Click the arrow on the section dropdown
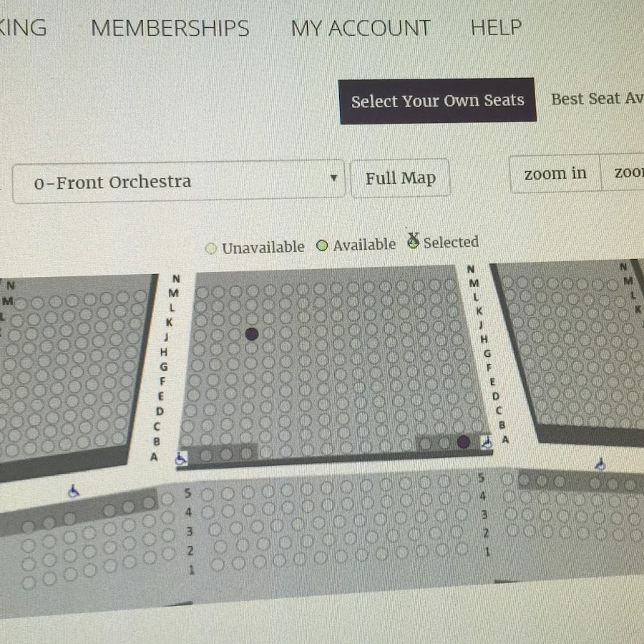 pyautogui.click(x=333, y=178)
